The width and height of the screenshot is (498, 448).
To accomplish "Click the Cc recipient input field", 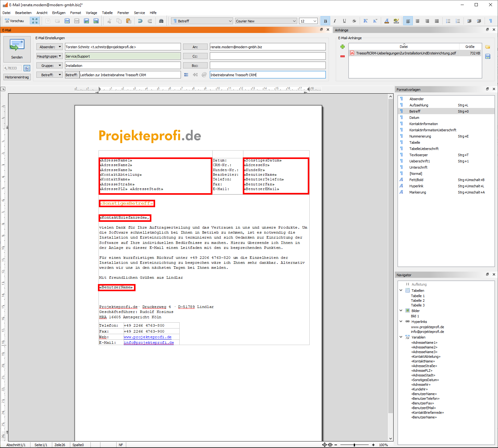I will point(267,56).
